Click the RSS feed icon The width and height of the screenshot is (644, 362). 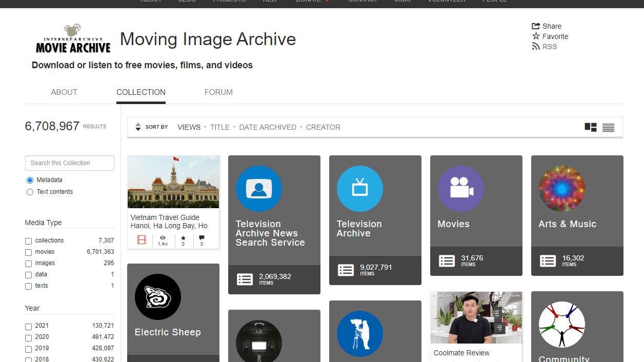[x=536, y=47]
